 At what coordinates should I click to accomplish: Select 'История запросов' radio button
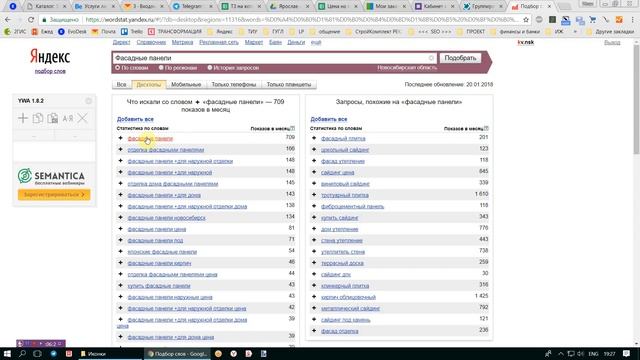coord(210,68)
